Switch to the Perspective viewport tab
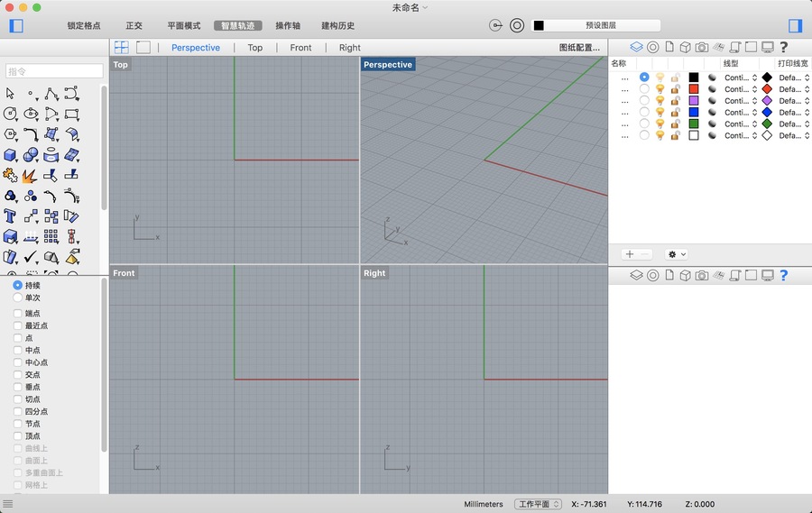 coord(196,48)
